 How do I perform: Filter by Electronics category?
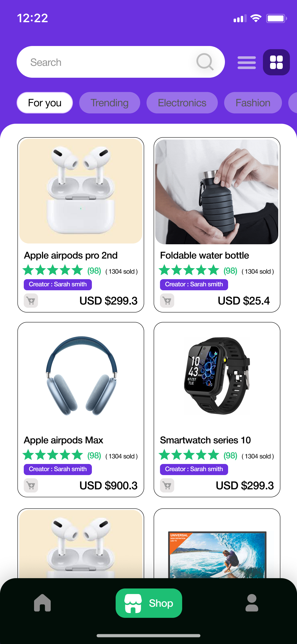coord(182,103)
